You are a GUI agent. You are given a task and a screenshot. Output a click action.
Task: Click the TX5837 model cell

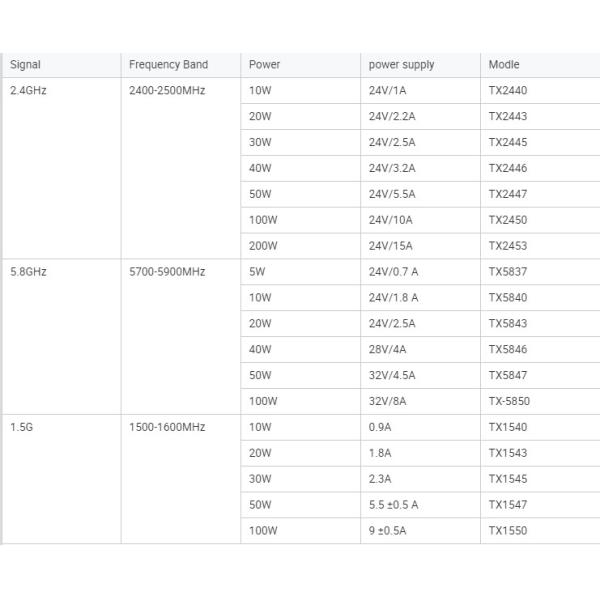point(507,272)
